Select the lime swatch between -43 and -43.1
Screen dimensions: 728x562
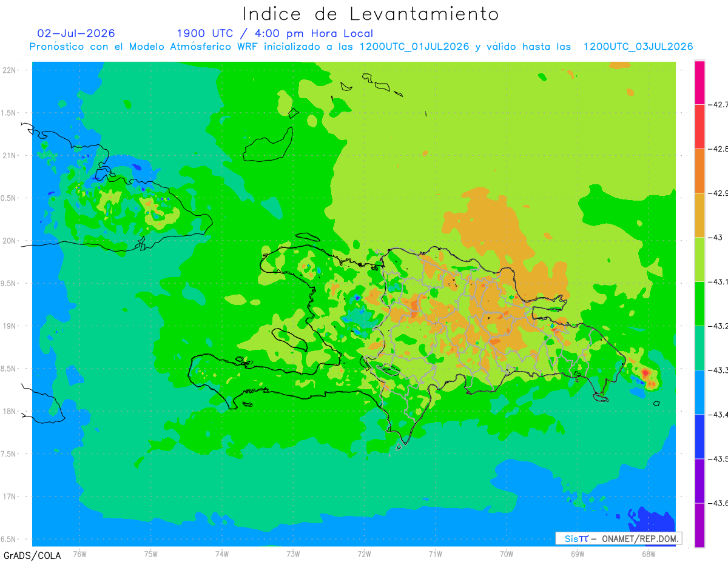[x=699, y=259]
